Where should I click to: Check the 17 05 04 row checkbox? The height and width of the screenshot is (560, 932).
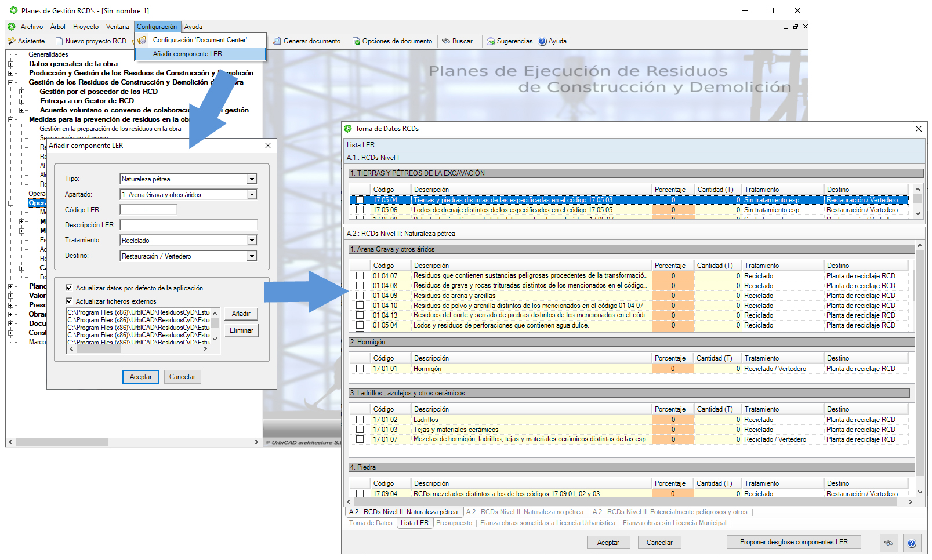point(360,200)
